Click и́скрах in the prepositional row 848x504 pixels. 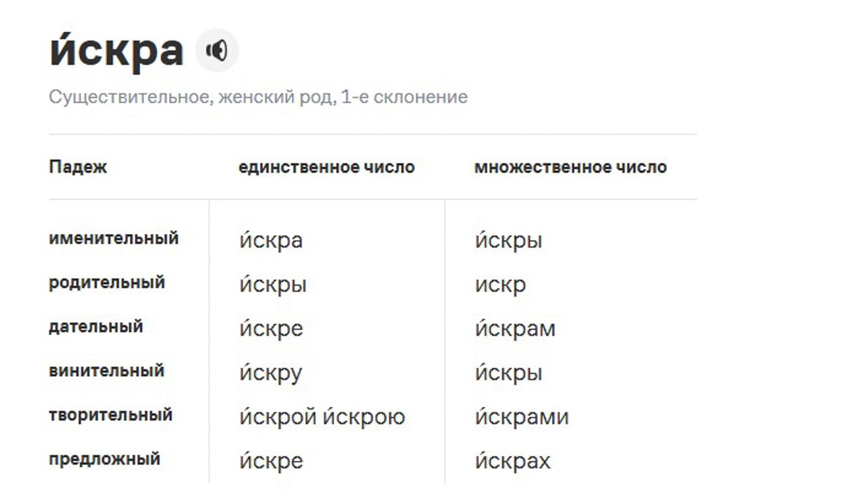(x=514, y=461)
